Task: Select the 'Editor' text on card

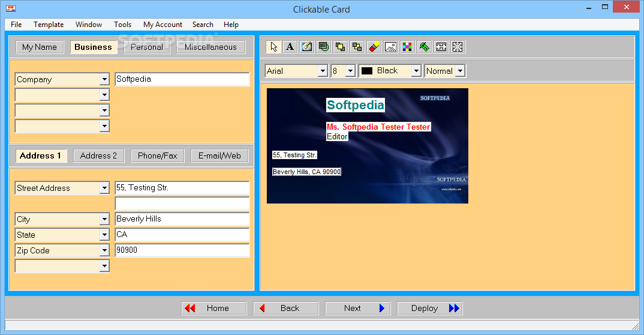Action: point(337,136)
